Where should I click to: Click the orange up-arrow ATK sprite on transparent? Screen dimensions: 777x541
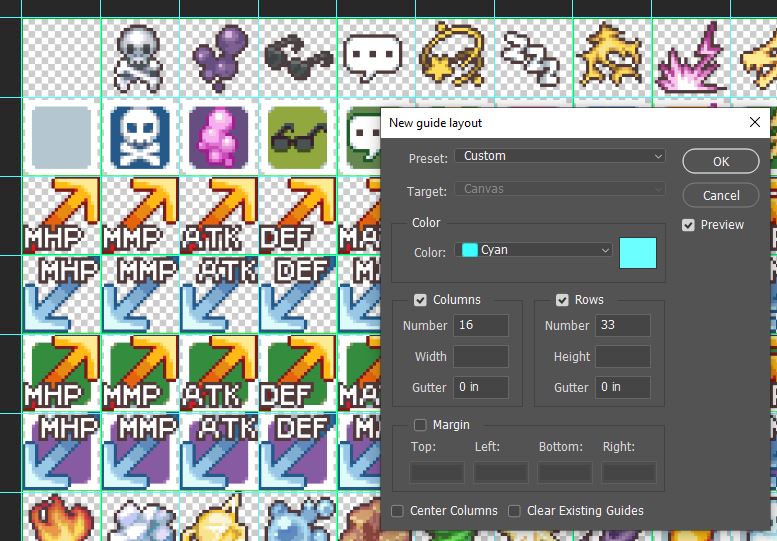219,216
